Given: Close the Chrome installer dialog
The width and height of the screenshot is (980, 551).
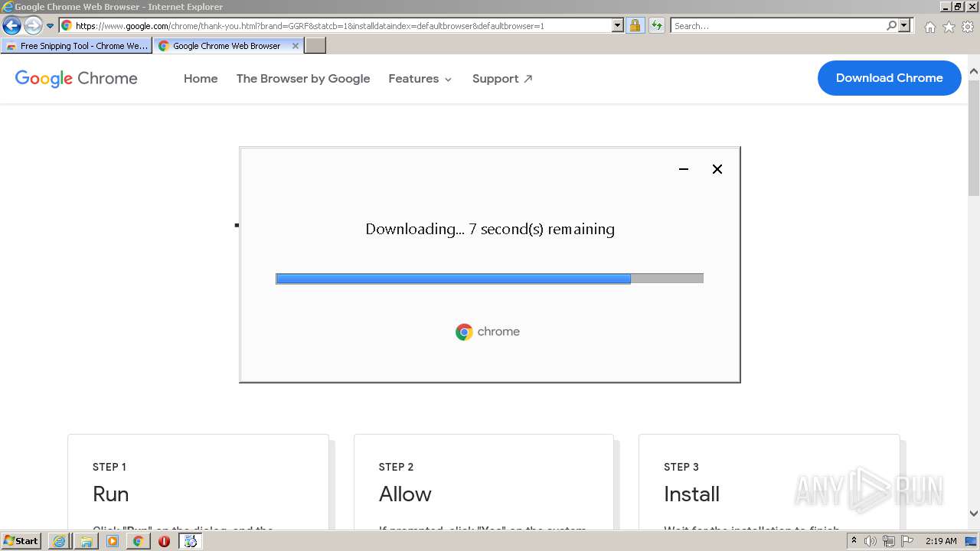Looking at the screenshot, I should [x=717, y=169].
